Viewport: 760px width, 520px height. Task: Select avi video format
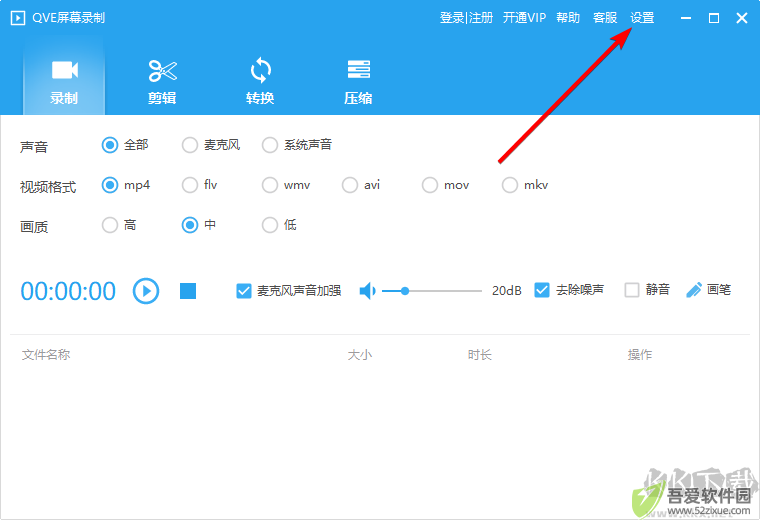[350, 185]
